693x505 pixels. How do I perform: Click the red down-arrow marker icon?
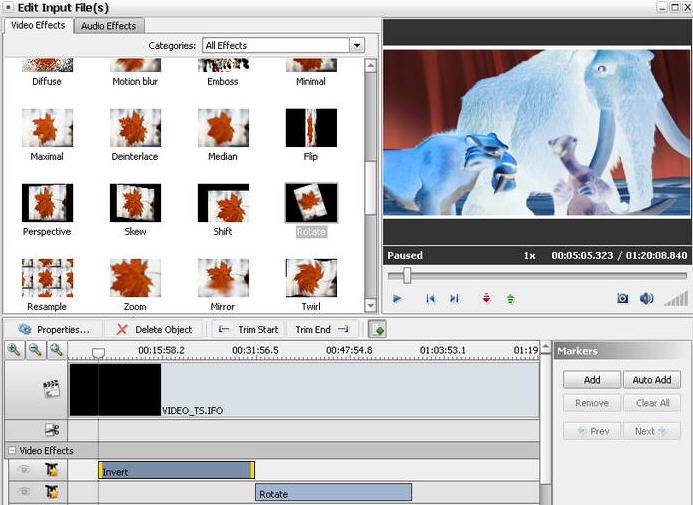486,298
